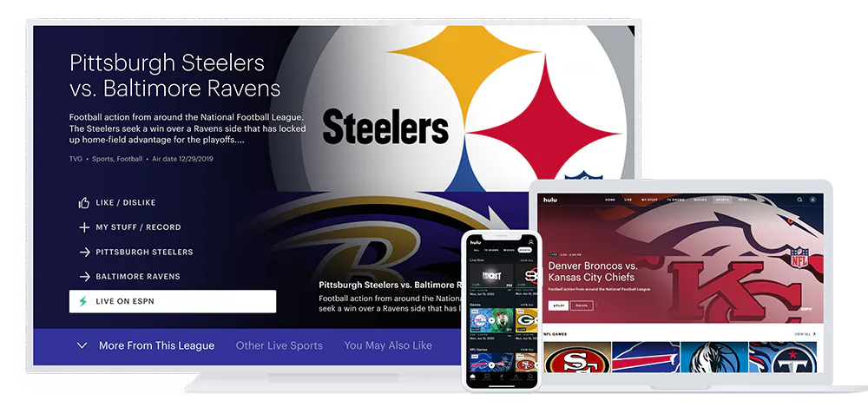Select SPORTS in laptop navigation bar
The height and width of the screenshot is (407, 868).
pyautogui.click(x=722, y=200)
